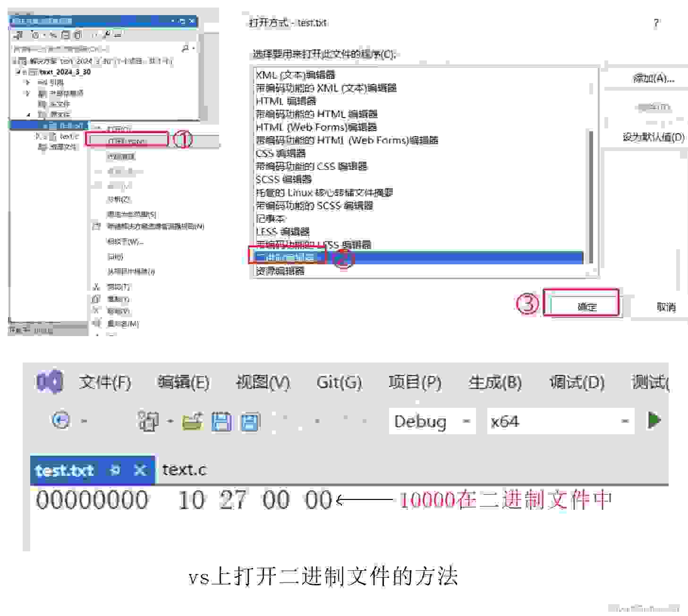Collapse the text_2024_3_30 project node

pyautogui.click(x=18, y=72)
